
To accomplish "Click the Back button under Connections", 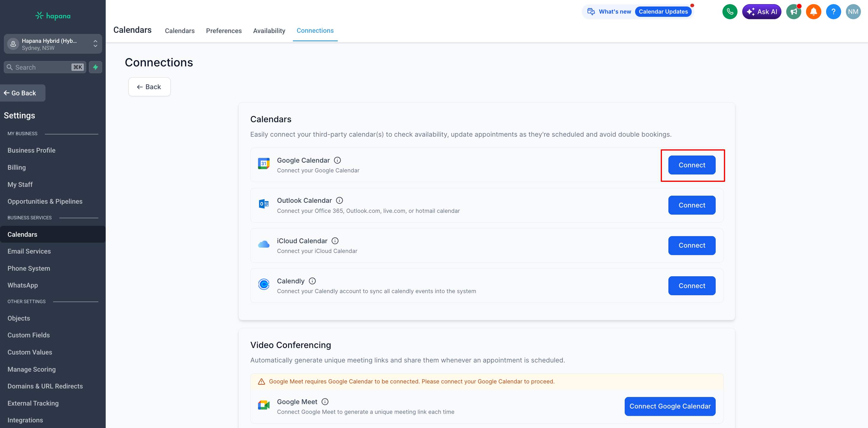I will click(x=149, y=87).
